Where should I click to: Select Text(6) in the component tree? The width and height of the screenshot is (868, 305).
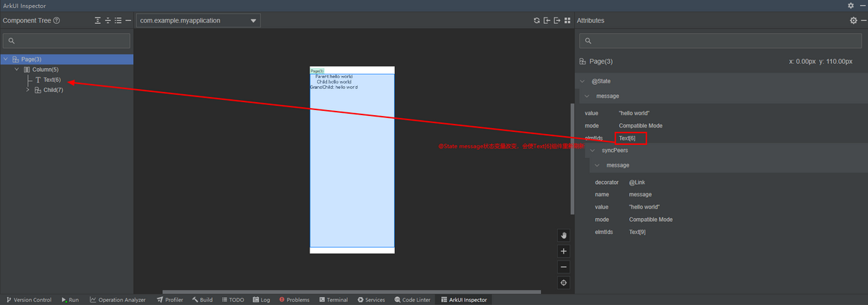tap(51, 80)
